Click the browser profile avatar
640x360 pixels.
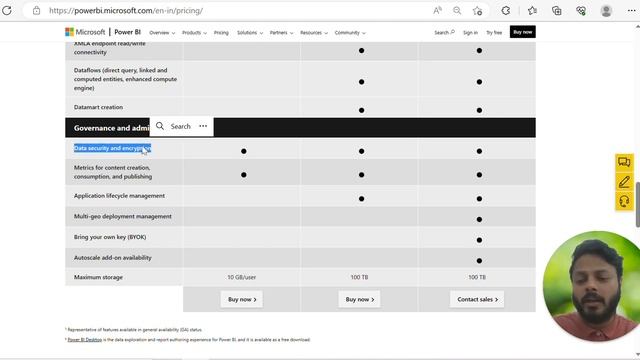click(x=606, y=11)
